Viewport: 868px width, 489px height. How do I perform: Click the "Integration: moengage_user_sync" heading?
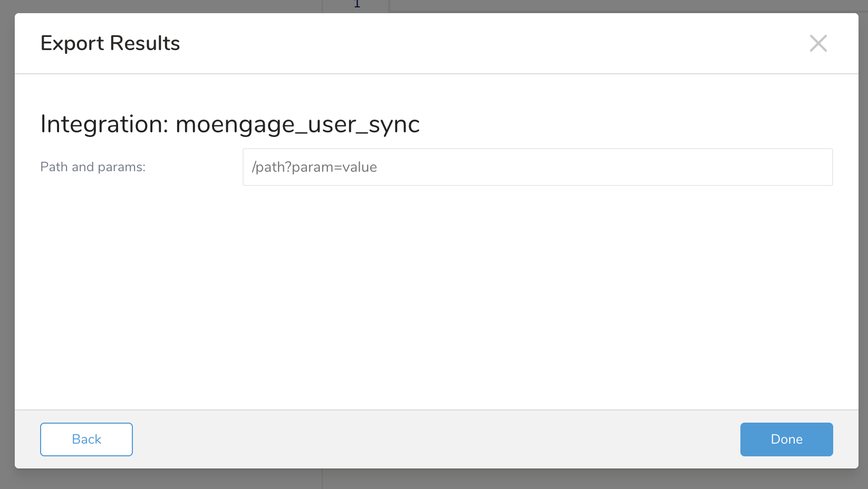(x=230, y=124)
